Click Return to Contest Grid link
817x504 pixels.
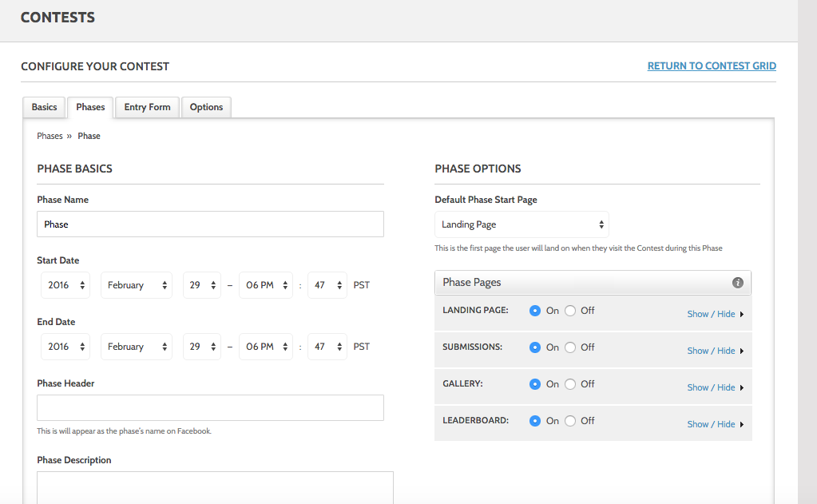tap(712, 66)
